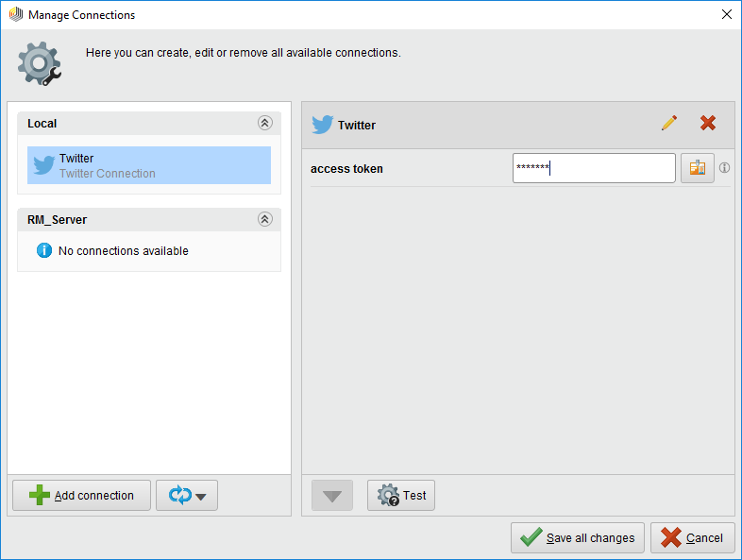
Task: Click the icon button beside access token field
Action: click(x=698, y=168)
